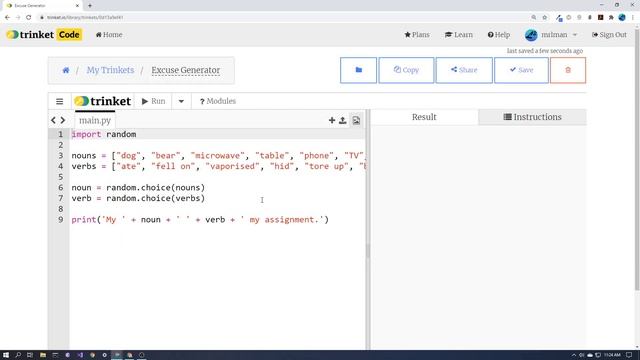Viewport: 640px width, 360px height.
Task: Go to the next file tab arrow
Action: (63, 120)
